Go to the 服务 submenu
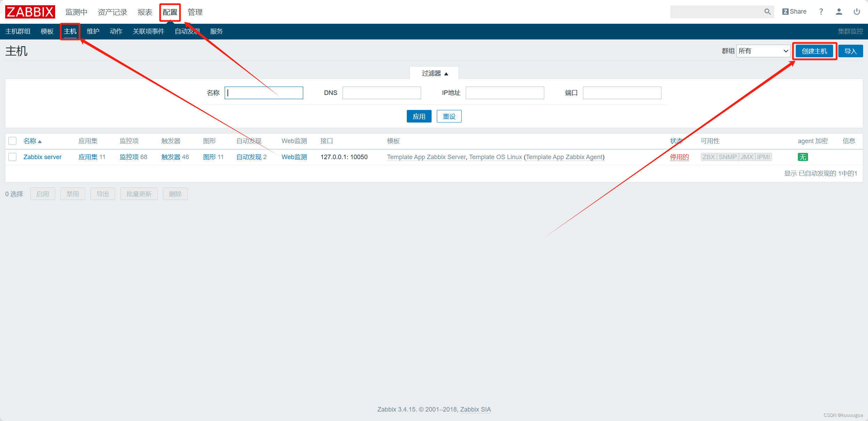This screenshot has height=421, width=868. 217,31
